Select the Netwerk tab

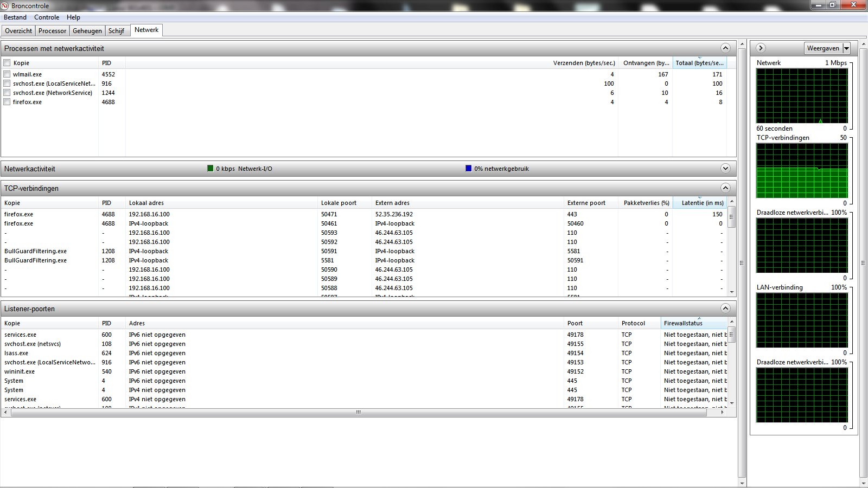pos(146,30)
